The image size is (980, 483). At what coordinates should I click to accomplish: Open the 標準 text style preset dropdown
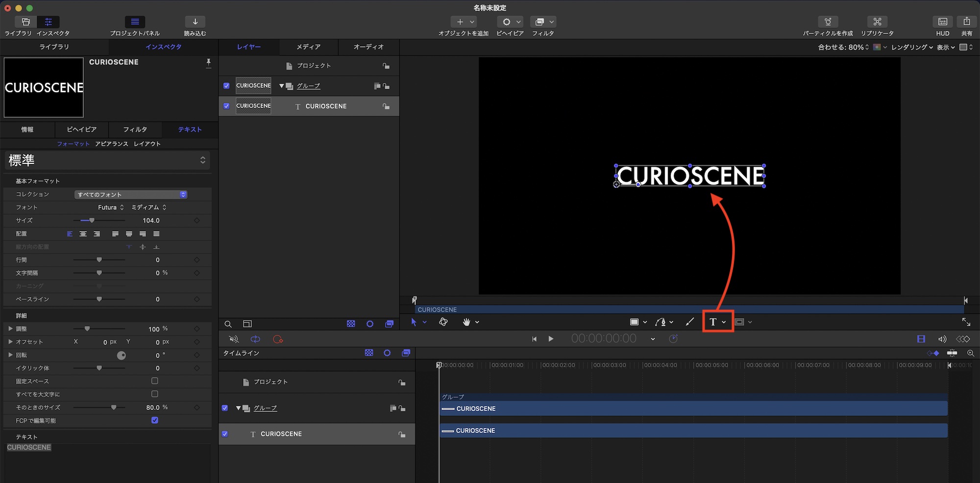pos(107,160)
